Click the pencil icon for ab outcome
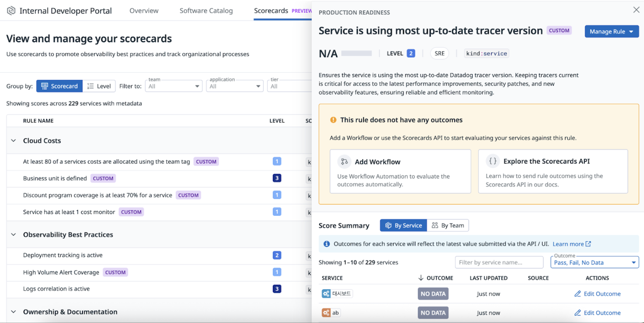644x323 pixels. pos(577,313)
